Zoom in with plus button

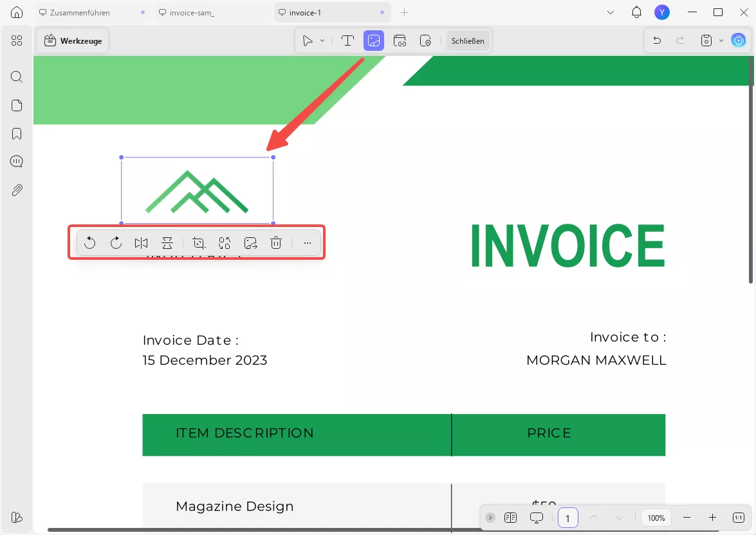pos(713,518)
